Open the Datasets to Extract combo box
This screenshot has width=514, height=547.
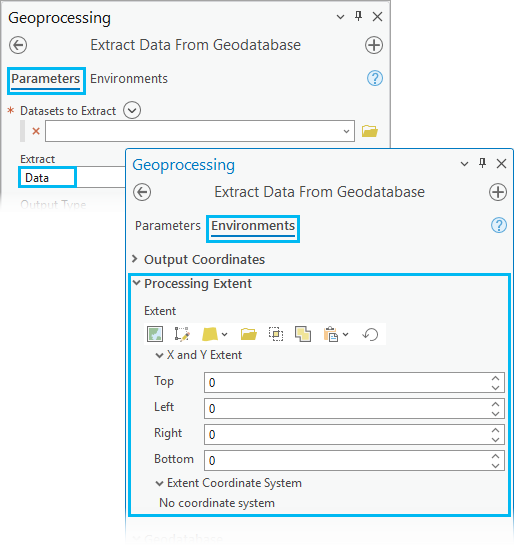(x=200, y=131)
